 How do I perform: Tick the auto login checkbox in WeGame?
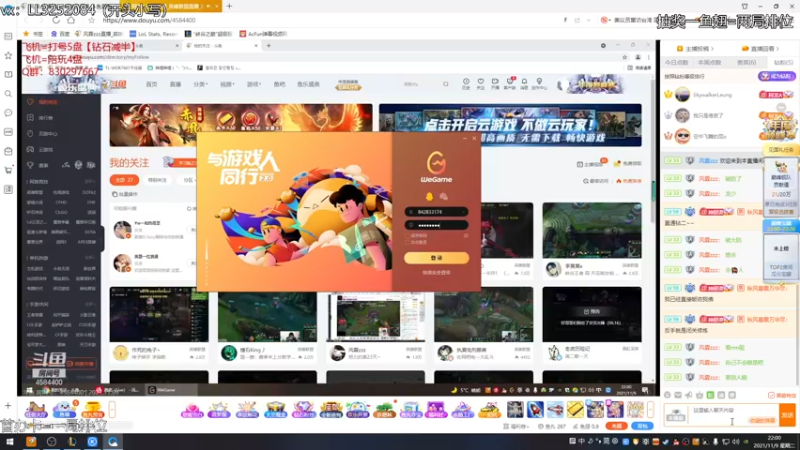[408, 242]
